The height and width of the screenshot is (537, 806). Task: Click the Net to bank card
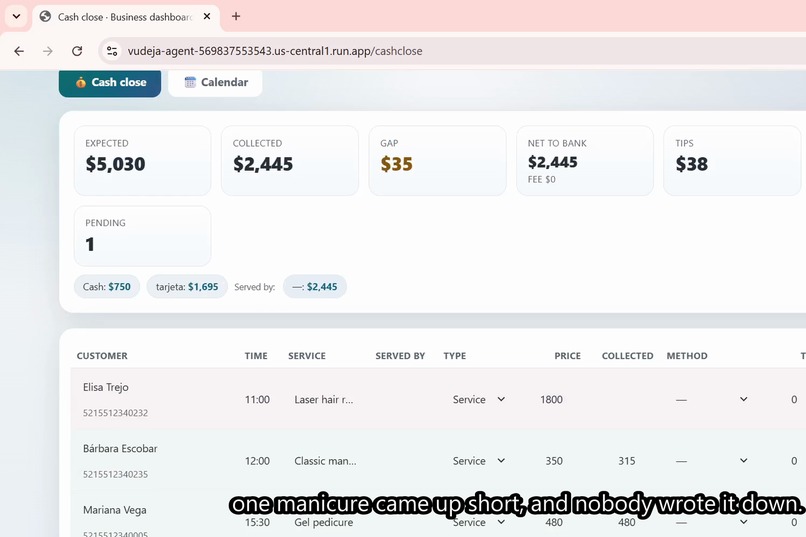[585, 160]
